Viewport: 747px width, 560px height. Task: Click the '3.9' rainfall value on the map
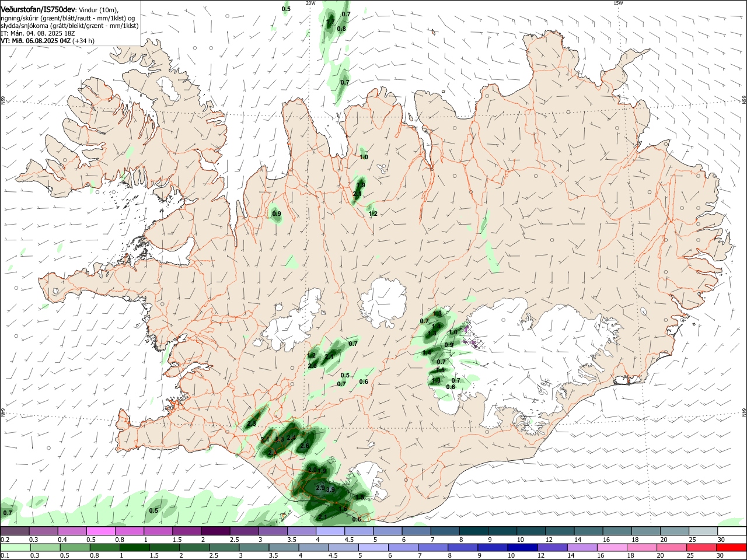[330, 489]
